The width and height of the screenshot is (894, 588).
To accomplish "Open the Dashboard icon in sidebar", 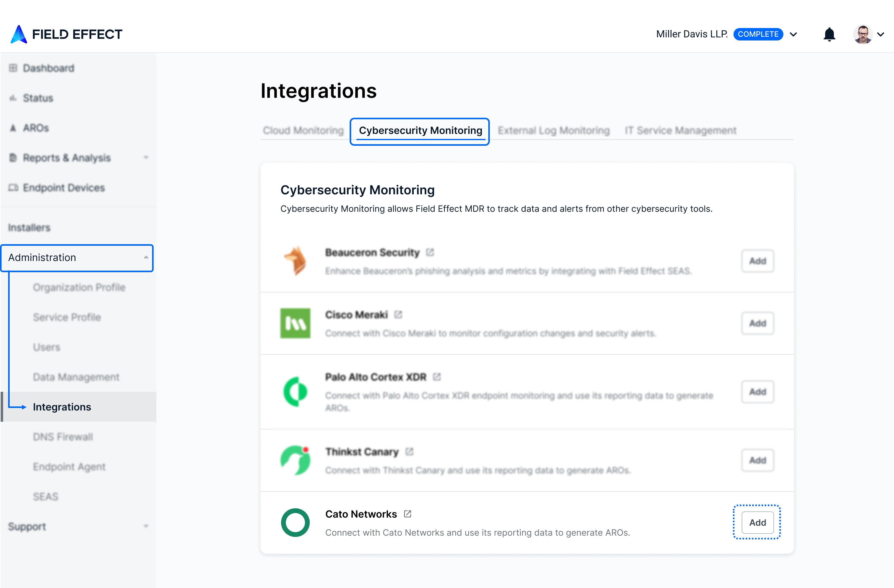I will [13, 68].
